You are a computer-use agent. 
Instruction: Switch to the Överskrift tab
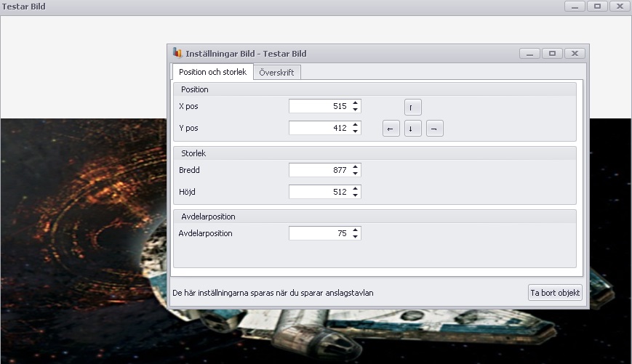pos(277,73)
